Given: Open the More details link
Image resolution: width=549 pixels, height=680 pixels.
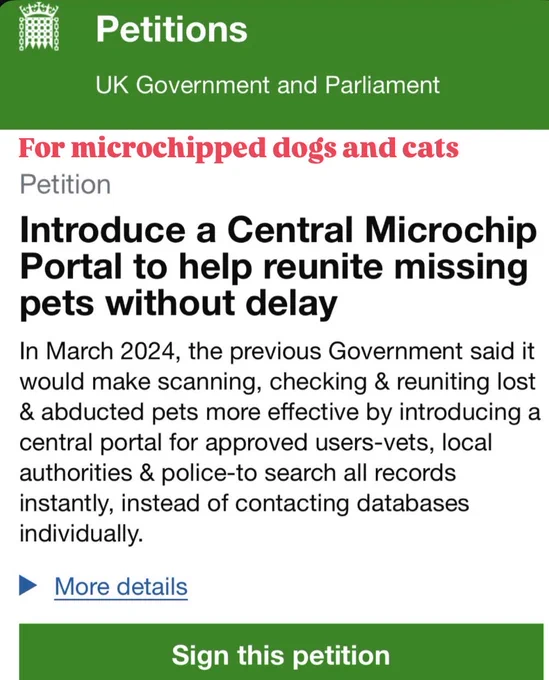Looking at the screenshot, I should coord(121,586).
